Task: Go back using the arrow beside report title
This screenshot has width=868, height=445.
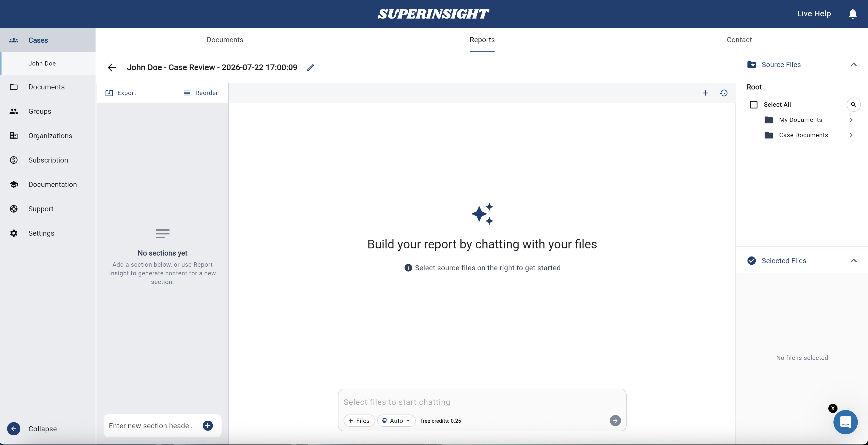Action: [x=112, y=67]
